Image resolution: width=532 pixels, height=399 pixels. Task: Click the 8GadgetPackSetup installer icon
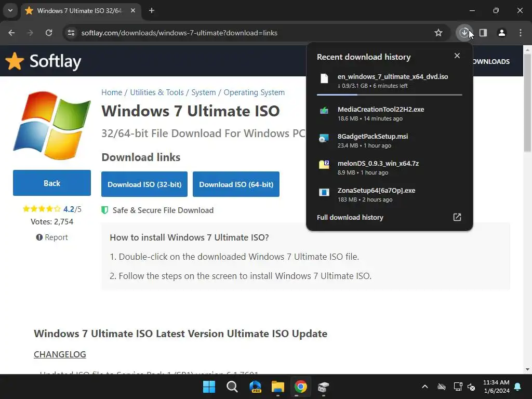(x=324, y=138)
